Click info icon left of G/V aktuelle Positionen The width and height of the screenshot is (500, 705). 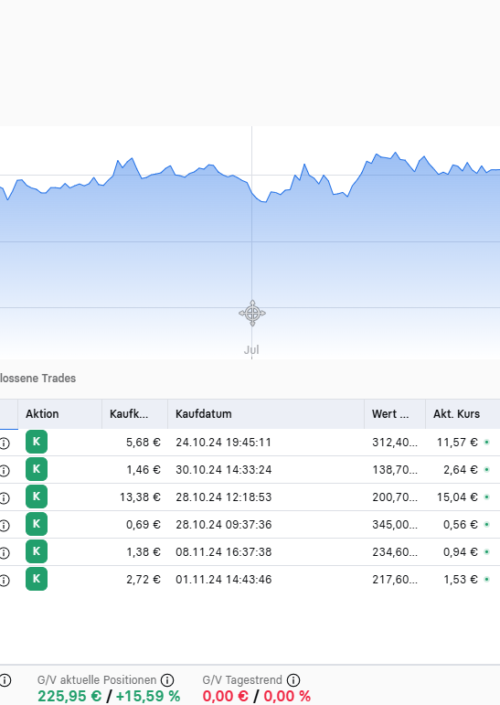[5, 680]
